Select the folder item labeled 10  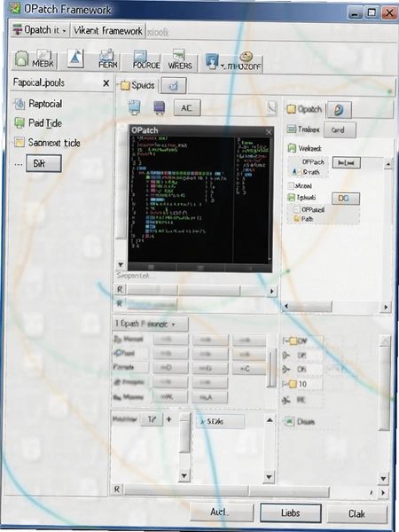click(298, 384)
